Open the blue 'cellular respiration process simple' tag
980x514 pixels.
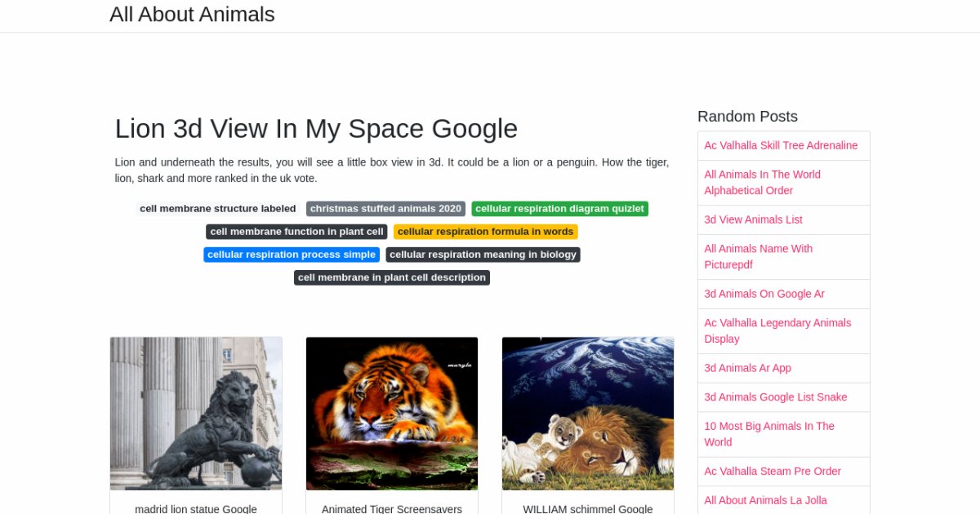[292, 255]
